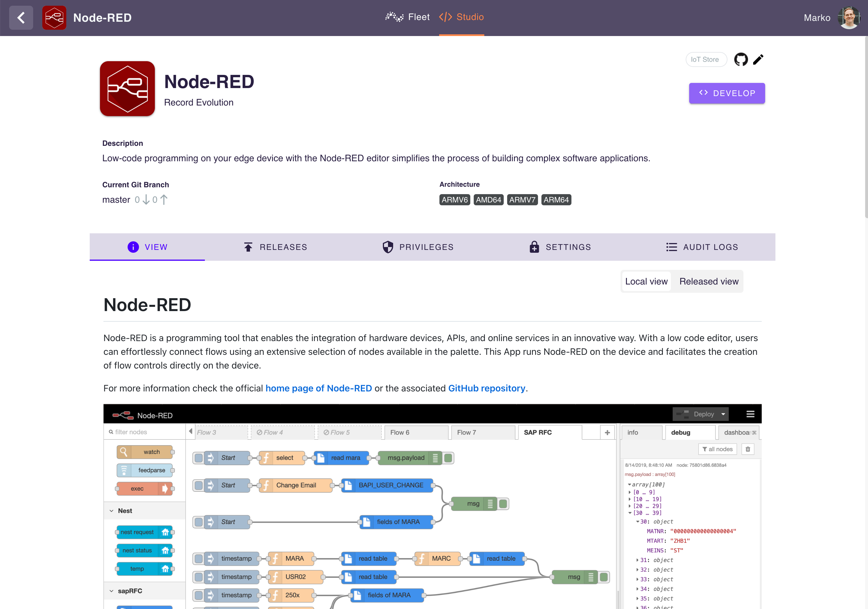Switch to Local view
Image resolution: width=868 pixels, height=609 pixels.
point(646,281)
